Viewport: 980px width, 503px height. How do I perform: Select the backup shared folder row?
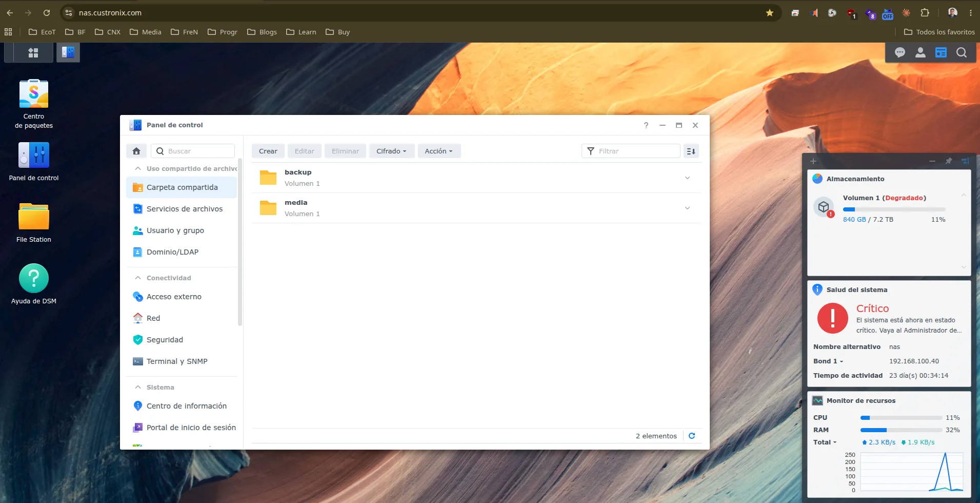(476, 178)
